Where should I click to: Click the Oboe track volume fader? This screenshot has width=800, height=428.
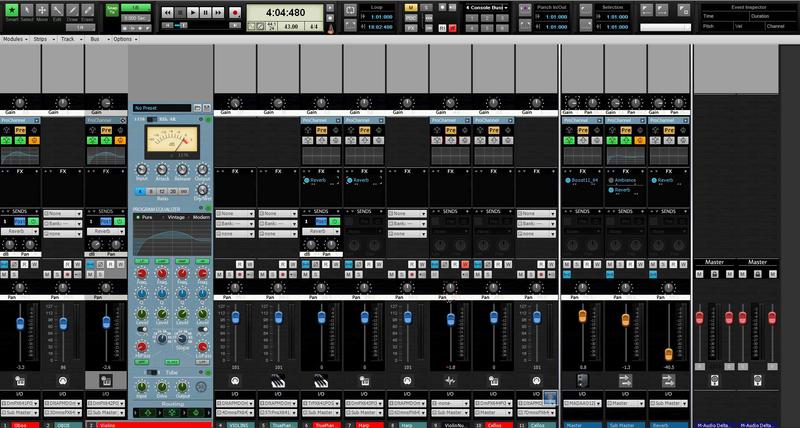coord(20,323)
